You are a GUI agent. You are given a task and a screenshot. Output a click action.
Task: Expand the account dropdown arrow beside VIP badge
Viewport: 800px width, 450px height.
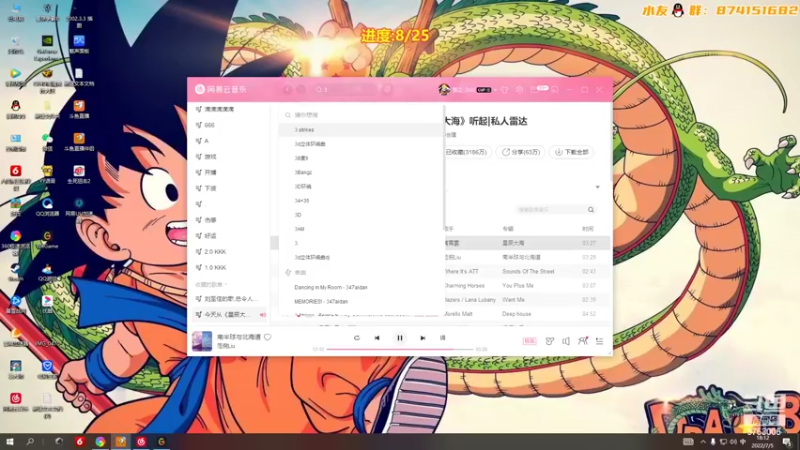click(x=495, y=90)
